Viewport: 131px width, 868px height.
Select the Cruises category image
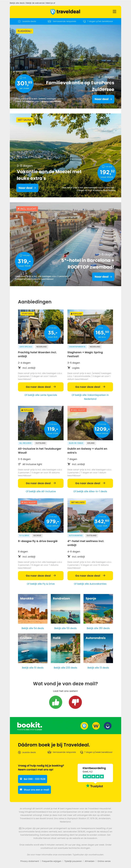pyautogui.click(x=33, y=648)
